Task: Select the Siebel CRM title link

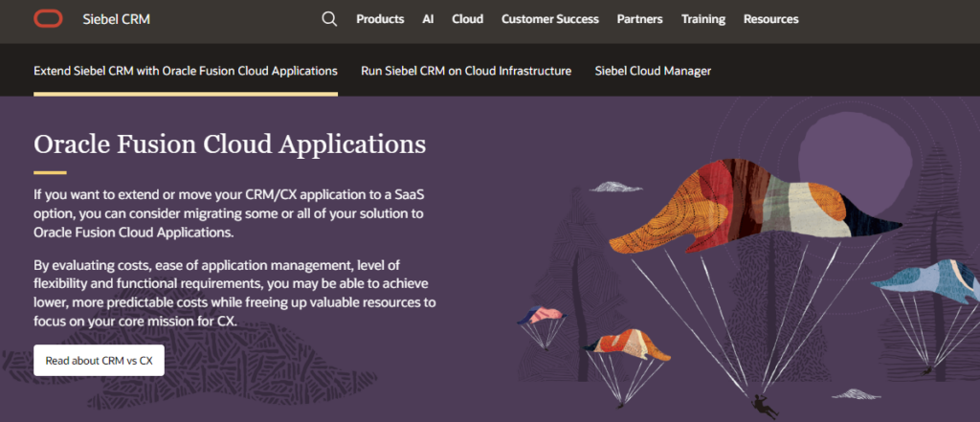Action: [x=116, y=19]
